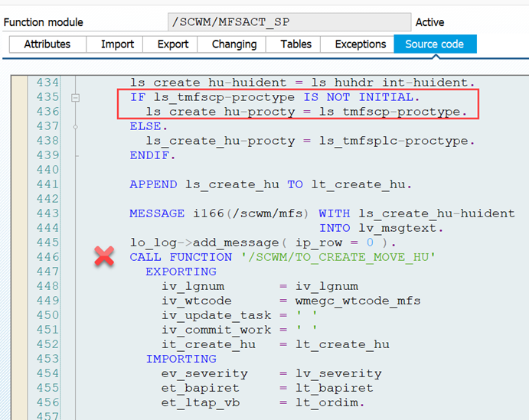The width and height of the screenshot is (529, 420).
Task: Click ls_tmfscp-proctype on line 436
Action: tap(390, 112)
